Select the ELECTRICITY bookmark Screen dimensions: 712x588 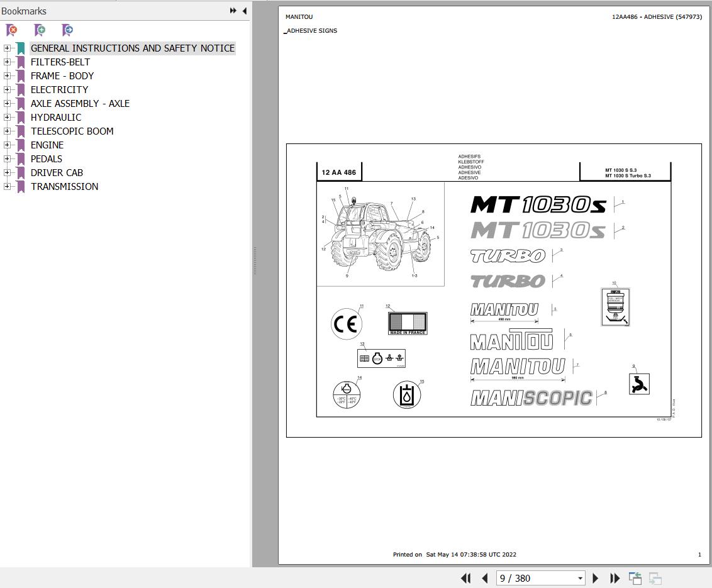60,89
